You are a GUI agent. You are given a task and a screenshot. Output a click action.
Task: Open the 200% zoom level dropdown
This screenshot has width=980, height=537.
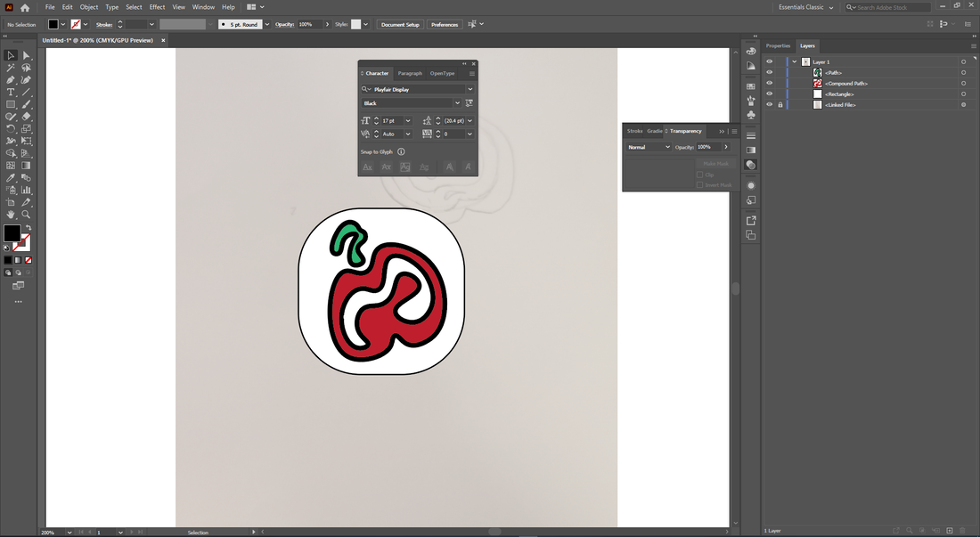pyautogui.click(x=69, y=533)
